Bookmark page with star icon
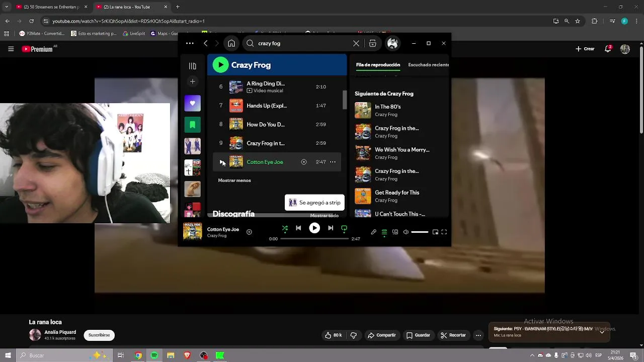 click(x=578, y=21)
